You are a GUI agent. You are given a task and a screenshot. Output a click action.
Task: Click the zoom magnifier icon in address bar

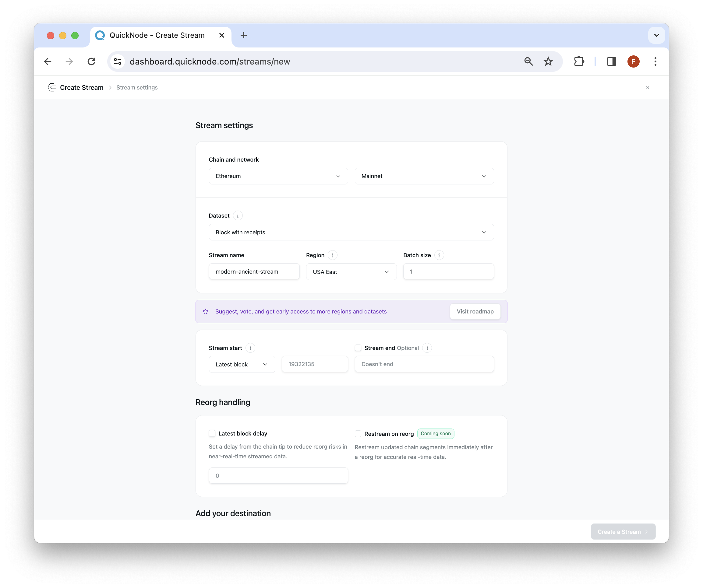click(528, 61)
